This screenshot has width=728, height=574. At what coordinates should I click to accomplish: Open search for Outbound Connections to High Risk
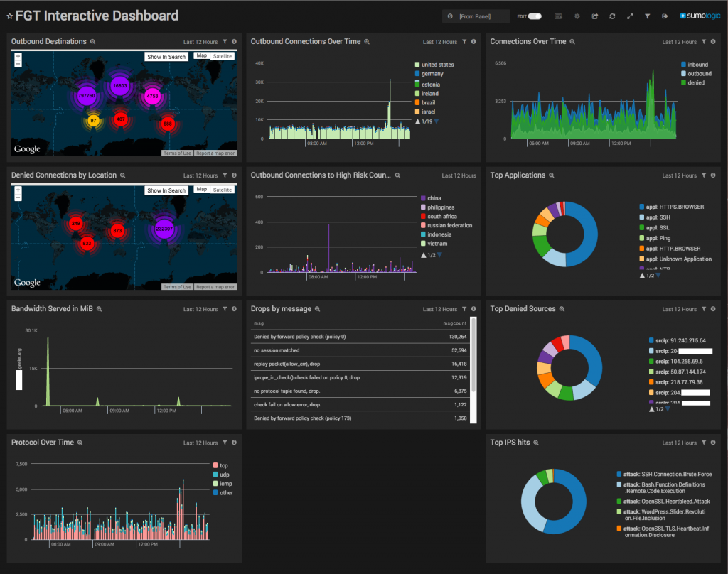tap(398, 175)
